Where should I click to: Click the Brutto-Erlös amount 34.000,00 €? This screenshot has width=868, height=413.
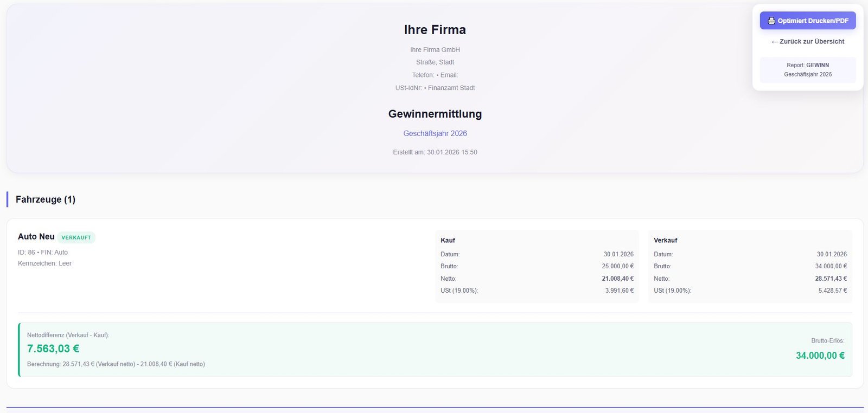[x=820, y=356]
